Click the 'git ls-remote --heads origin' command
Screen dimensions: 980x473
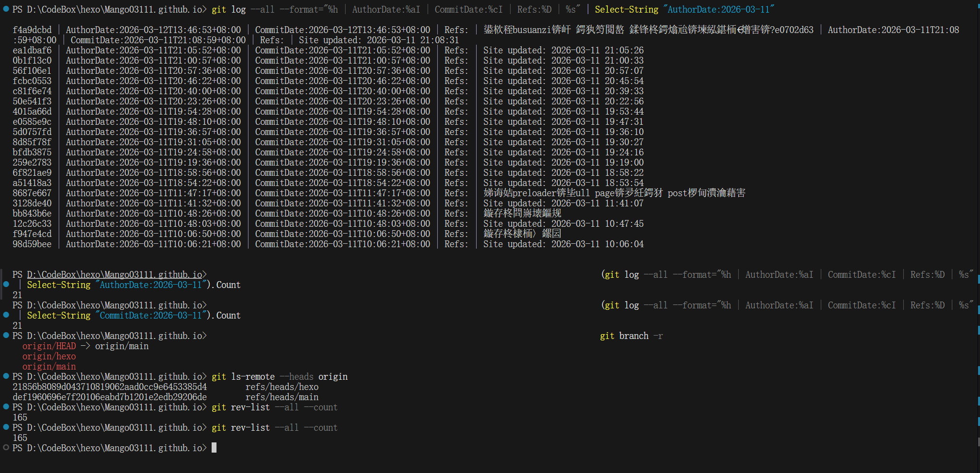point(280,376)
